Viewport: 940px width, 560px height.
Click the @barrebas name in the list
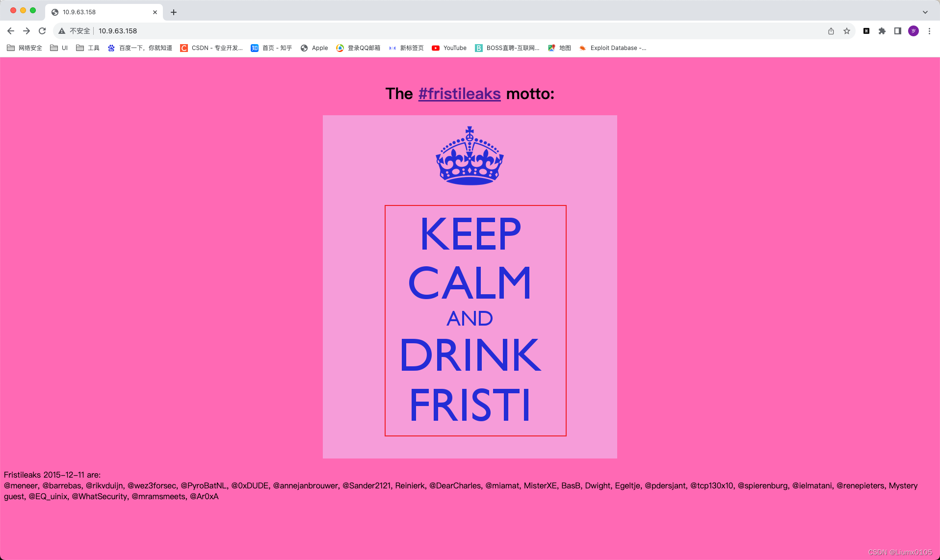click(x=62, y=485)
